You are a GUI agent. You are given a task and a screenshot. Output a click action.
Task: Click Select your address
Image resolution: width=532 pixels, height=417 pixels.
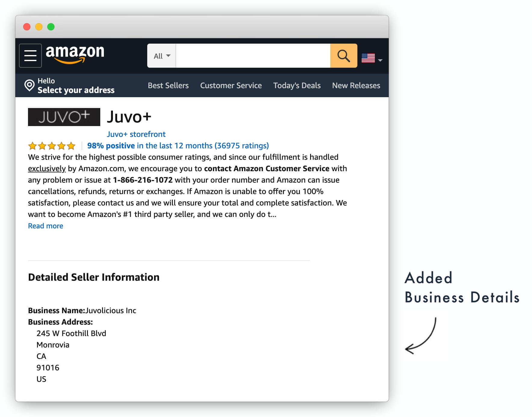click(76, 90)
